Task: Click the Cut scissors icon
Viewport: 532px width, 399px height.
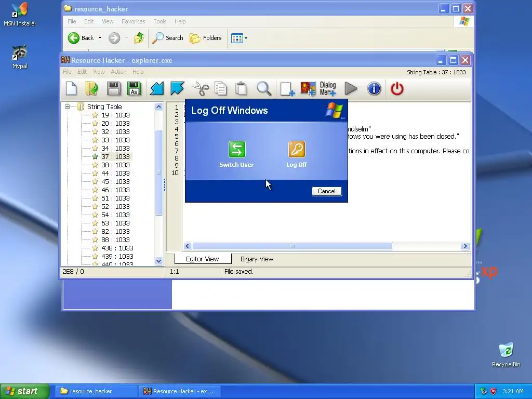Action: click(x=201, y=89)
